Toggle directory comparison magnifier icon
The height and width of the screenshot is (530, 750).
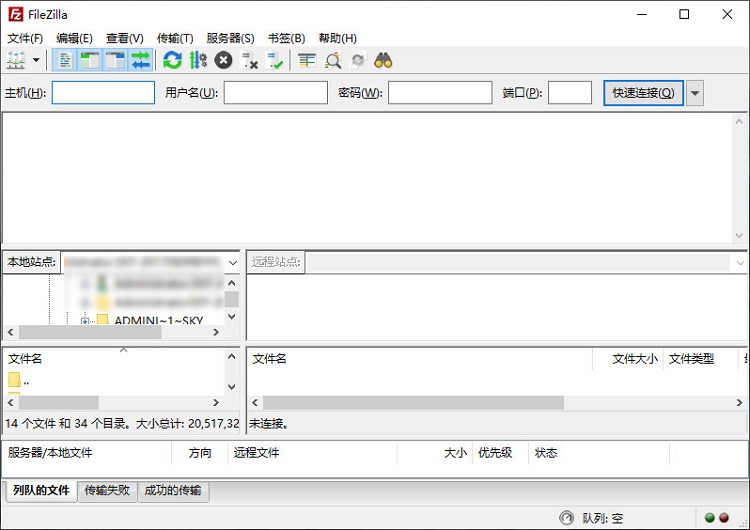pyautogui.click(x=333, y=60)
